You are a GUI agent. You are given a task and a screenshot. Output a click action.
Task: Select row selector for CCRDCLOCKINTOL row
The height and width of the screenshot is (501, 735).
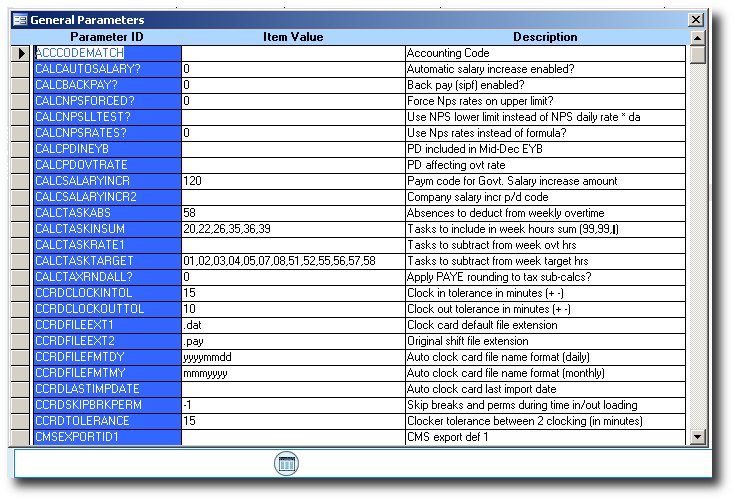[21, 293]
